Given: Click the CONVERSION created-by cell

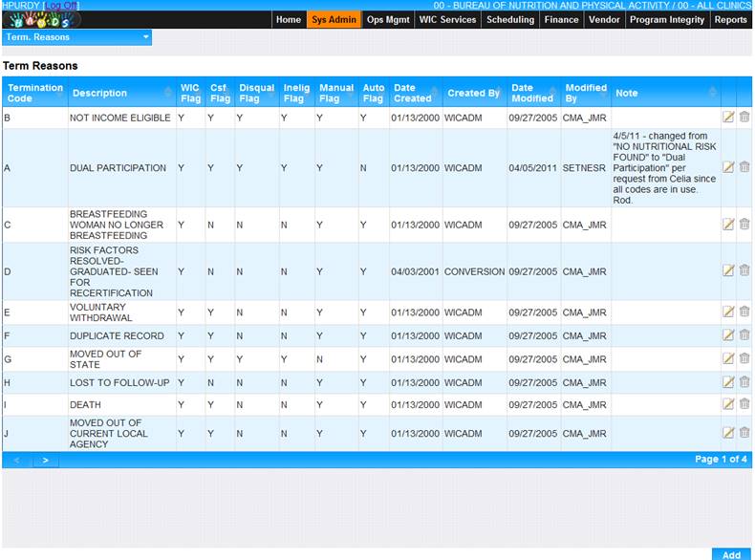Looking at the screenshot, I should pos(474,271).
